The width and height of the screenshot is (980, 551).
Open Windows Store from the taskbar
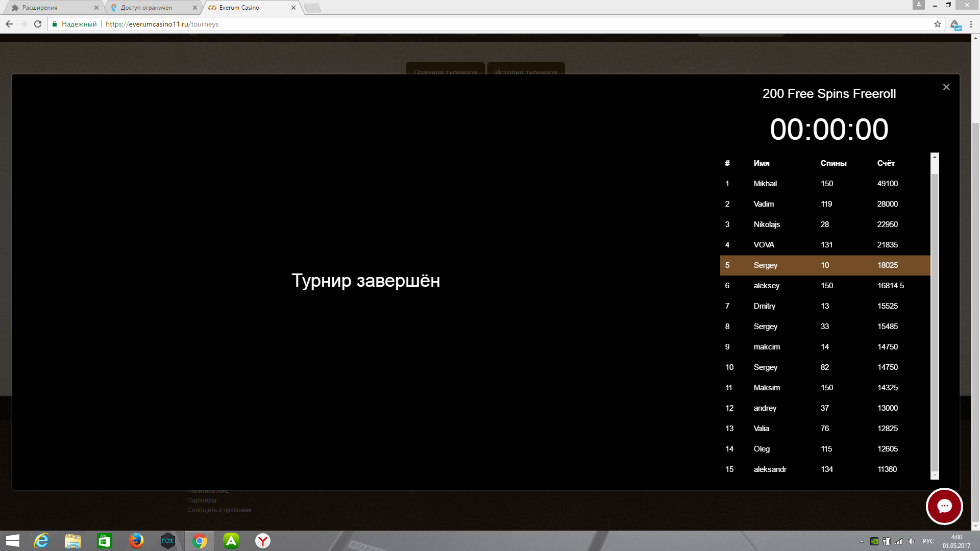105,541
